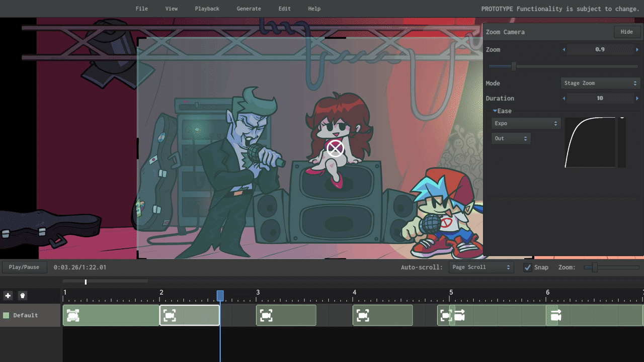Select the zoom event at beat 3
The width and height of the screenshot is (644, 362).
point(266,315)
